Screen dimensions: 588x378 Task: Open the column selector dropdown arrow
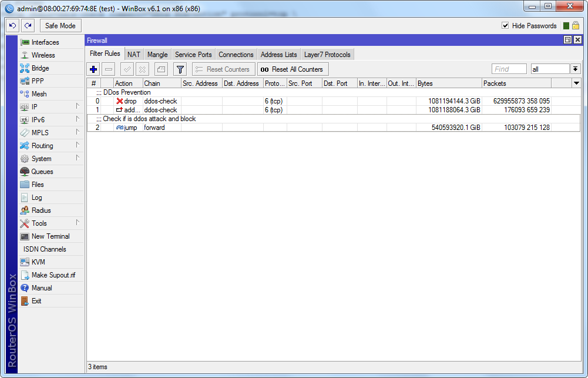coord(576,83)
